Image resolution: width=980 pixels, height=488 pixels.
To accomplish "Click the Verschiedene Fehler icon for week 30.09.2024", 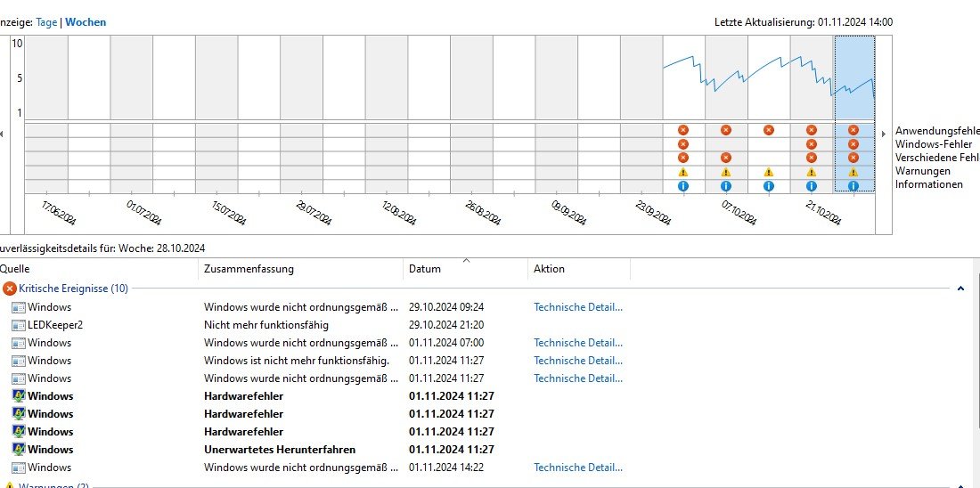I will pyautogui.click(x=683, y=158).
